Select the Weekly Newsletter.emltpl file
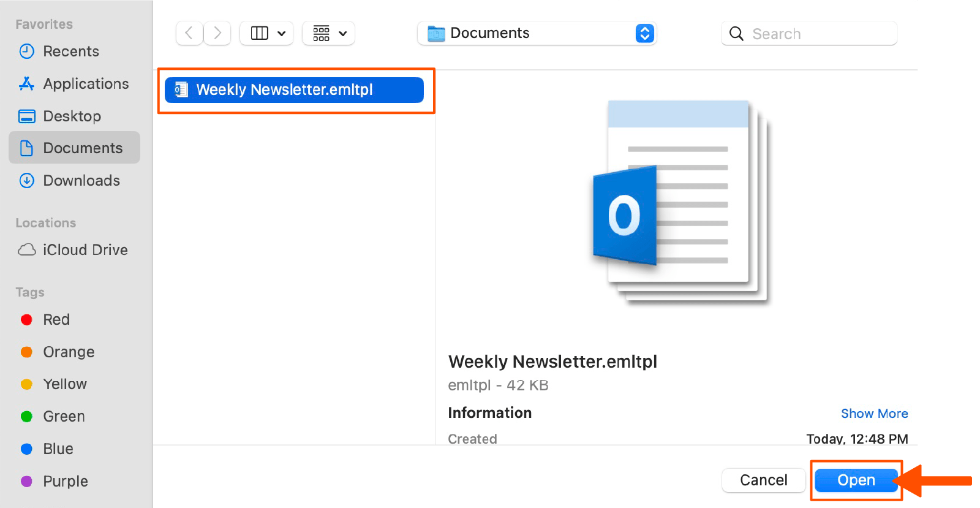Screen dimensions: 980x508 294,90
